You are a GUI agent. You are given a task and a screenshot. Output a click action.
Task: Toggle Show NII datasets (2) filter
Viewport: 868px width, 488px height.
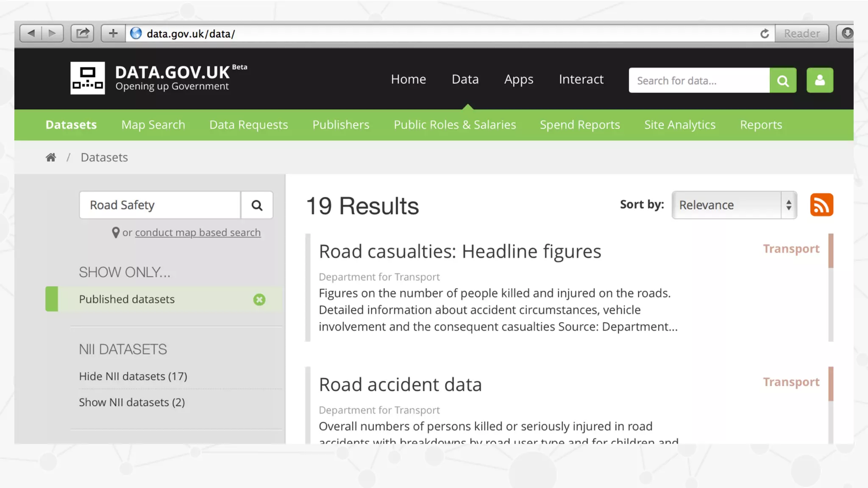coord(132,402)
